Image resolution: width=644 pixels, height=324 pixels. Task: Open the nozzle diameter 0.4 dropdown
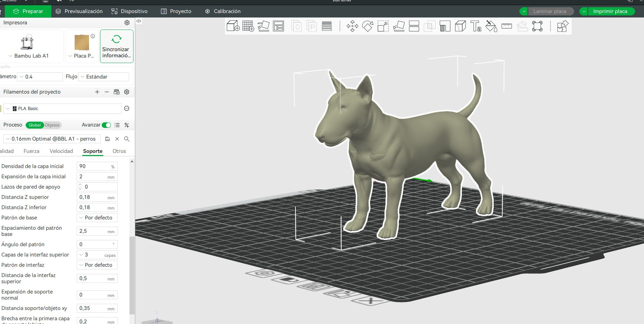point(40,77)
